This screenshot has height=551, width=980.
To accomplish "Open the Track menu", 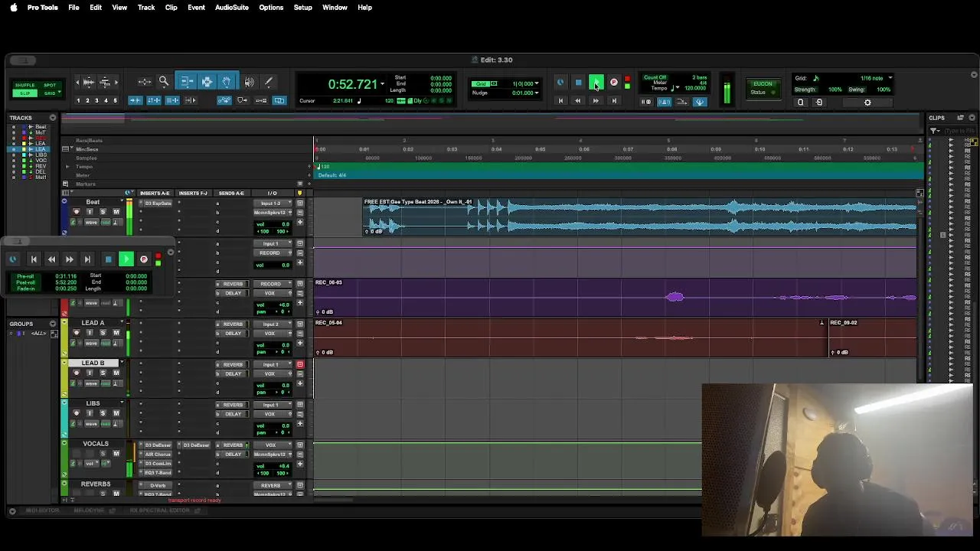I will tap(146, 8).
